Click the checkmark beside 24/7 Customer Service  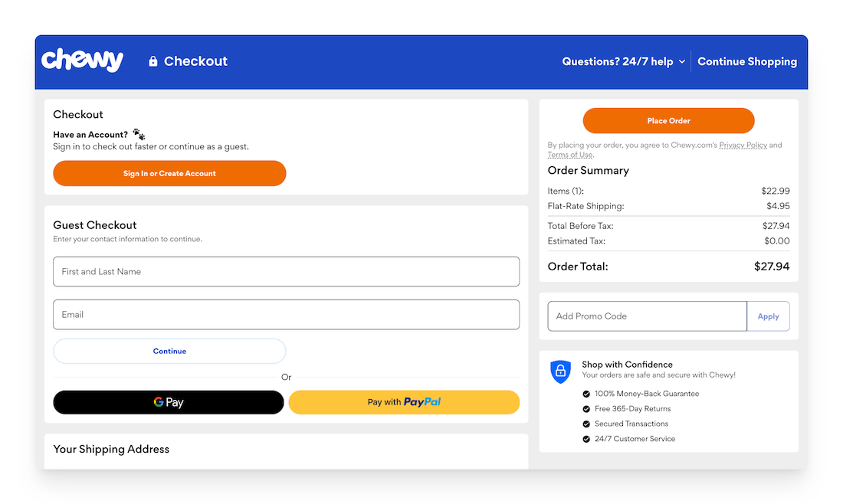point(586,439)
